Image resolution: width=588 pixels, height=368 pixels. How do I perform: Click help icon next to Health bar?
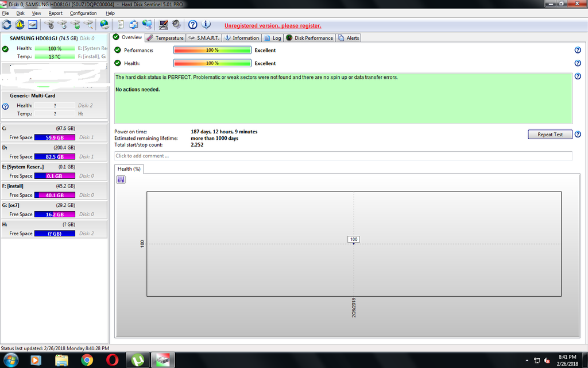578,63
